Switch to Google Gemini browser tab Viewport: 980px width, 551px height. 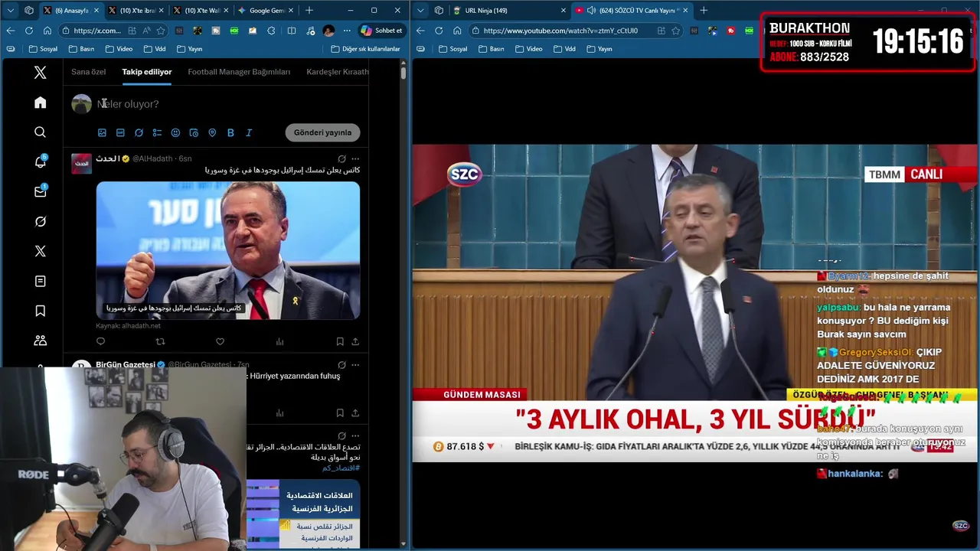(264, 10)
